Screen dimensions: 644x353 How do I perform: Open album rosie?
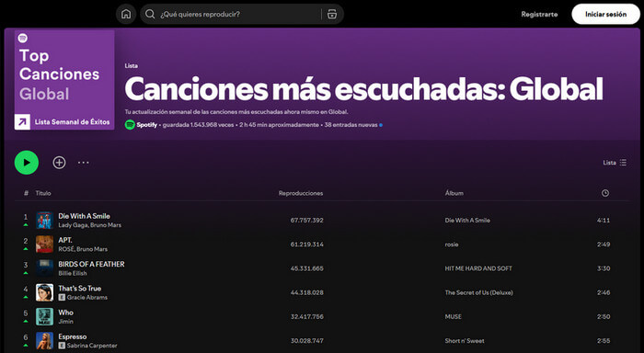click(x=452, y=245)
